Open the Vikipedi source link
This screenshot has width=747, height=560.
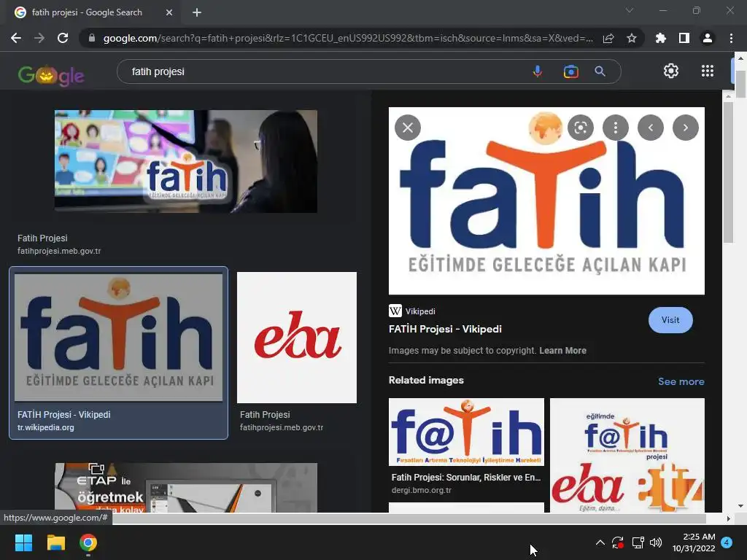point(412,311)
